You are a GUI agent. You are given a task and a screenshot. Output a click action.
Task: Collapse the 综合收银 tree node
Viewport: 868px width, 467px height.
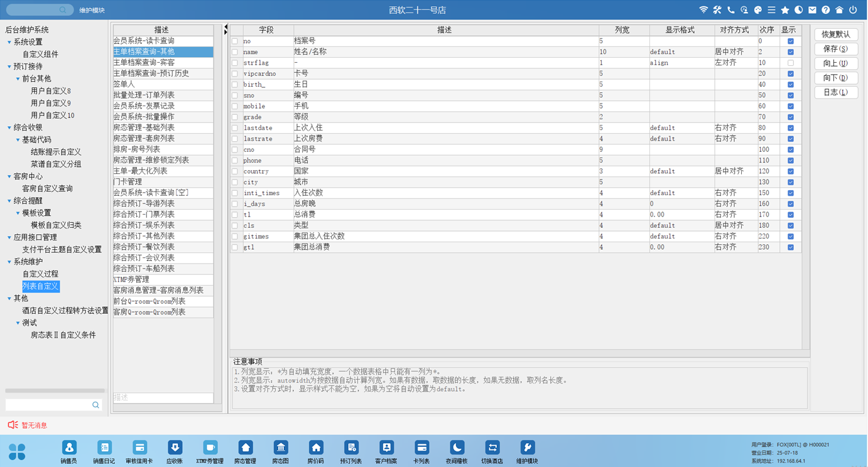(9, 127)
